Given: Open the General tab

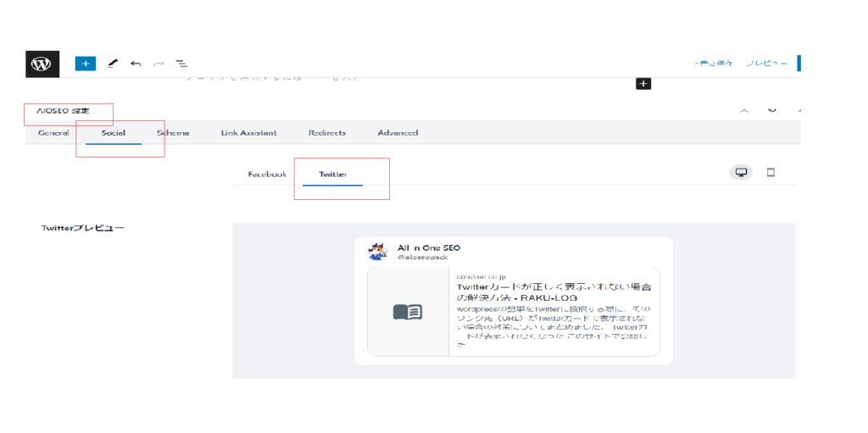Looking at the screenshot, I should [x=53, y=133].
